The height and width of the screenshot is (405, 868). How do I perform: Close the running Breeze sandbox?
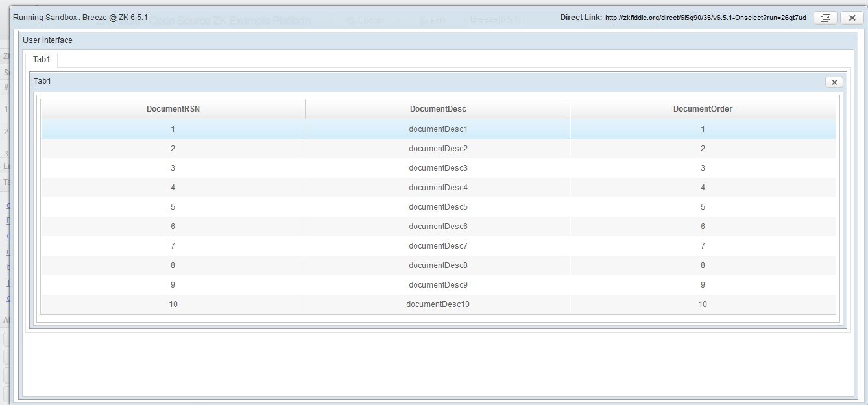point(852,18)
